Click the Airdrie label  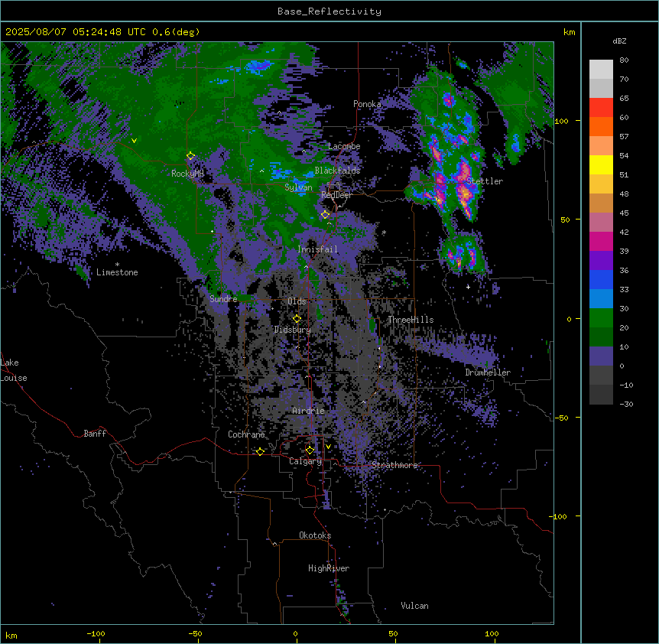tap(308, 411)
